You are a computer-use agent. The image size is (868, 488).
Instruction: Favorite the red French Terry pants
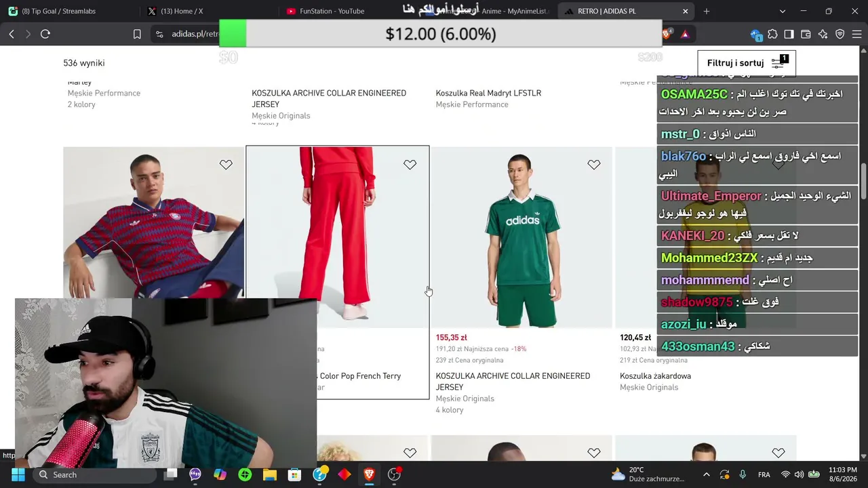(410, 165)
